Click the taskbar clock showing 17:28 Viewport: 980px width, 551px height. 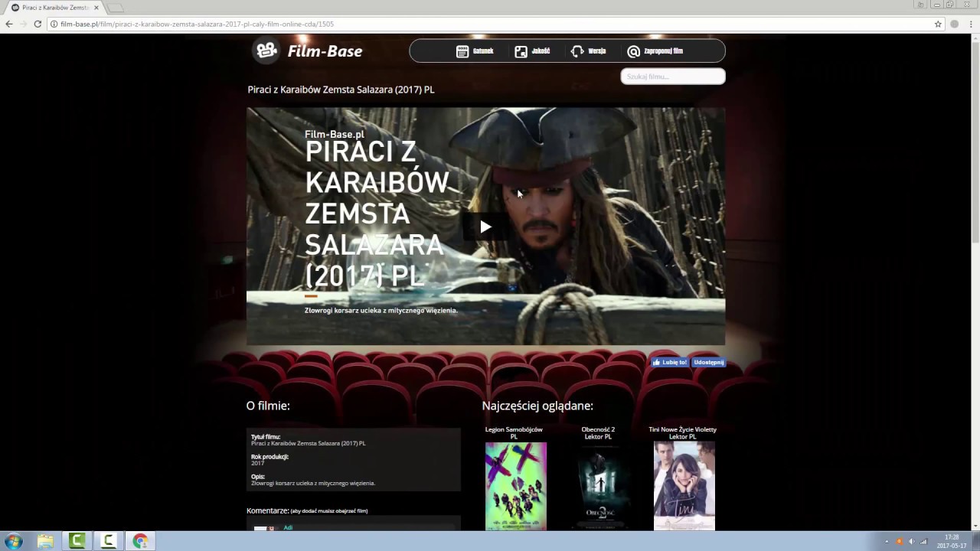tap(952, 541)
